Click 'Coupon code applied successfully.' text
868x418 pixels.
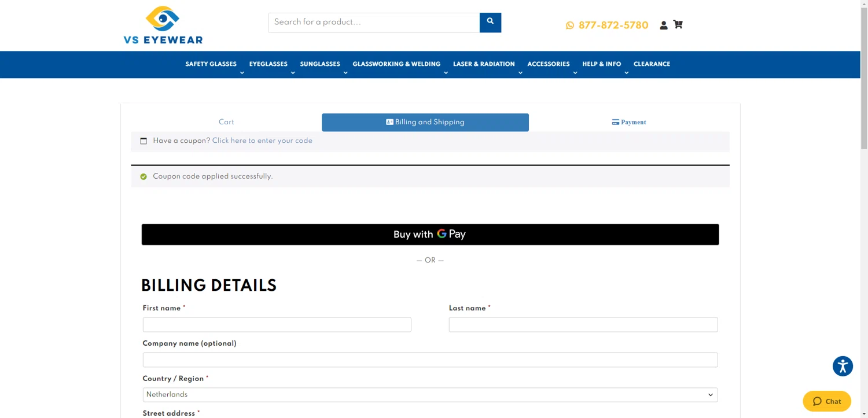tap(212, 176)
